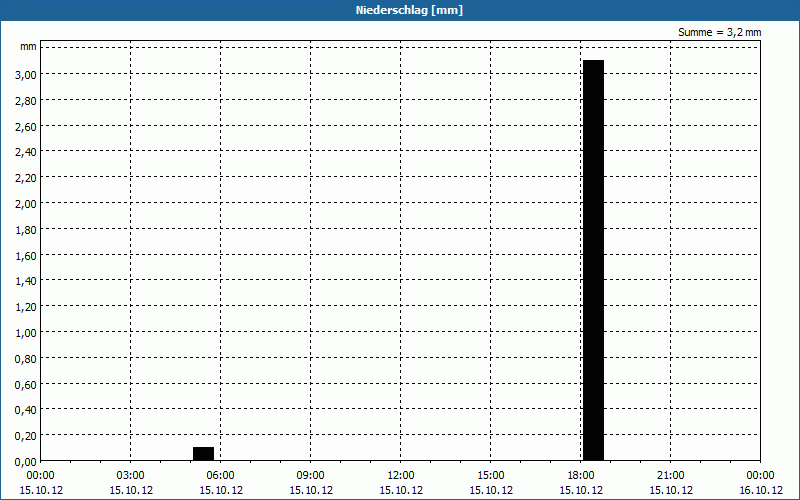Click the 15:00 time label
Image resolution: width=800 pixels, height=500 pixels.
pos(491,476)
